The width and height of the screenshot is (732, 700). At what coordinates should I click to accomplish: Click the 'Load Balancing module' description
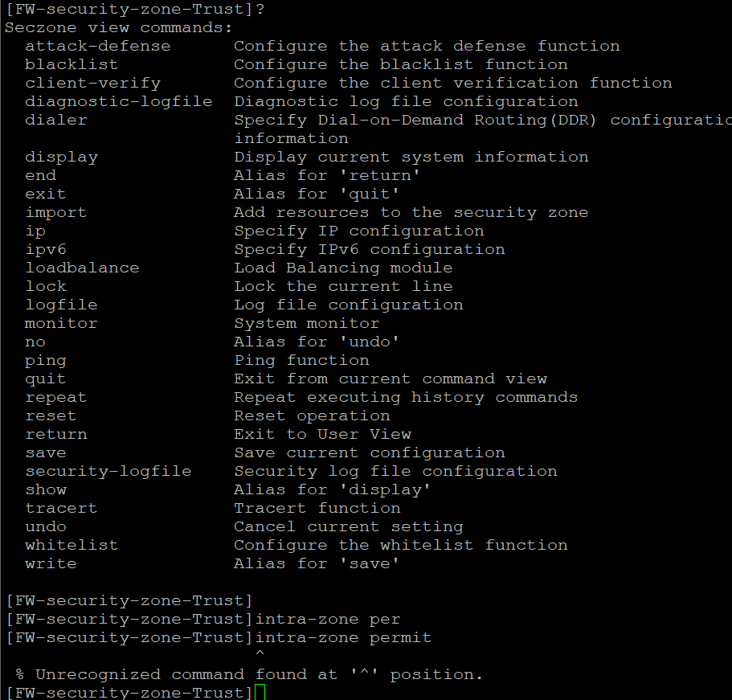[343, 268]
